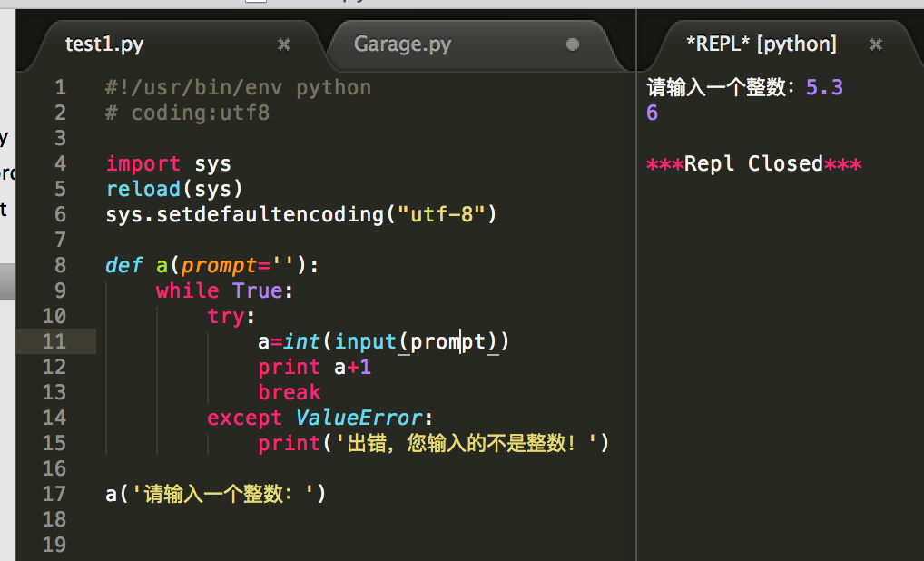Place cursor on 'while True:' line

click(225, 290)
